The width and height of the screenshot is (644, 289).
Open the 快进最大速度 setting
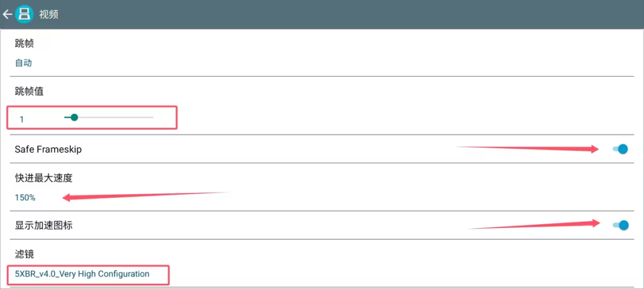[40, 178]
